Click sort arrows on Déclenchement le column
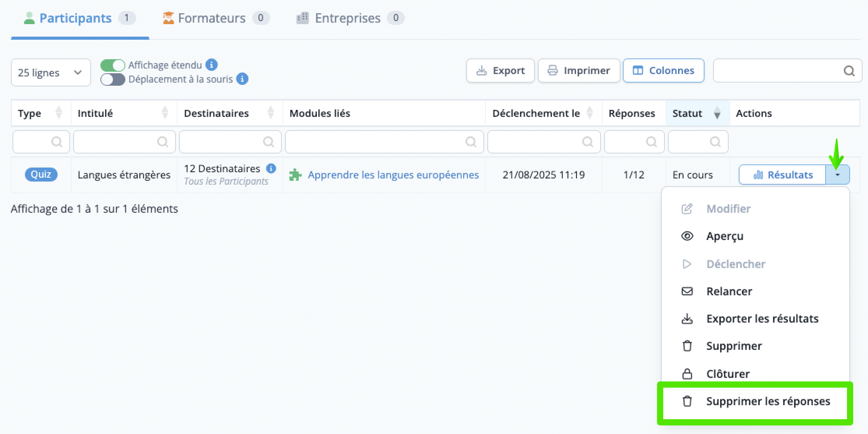Screen dimensions: 868x434 590,113
